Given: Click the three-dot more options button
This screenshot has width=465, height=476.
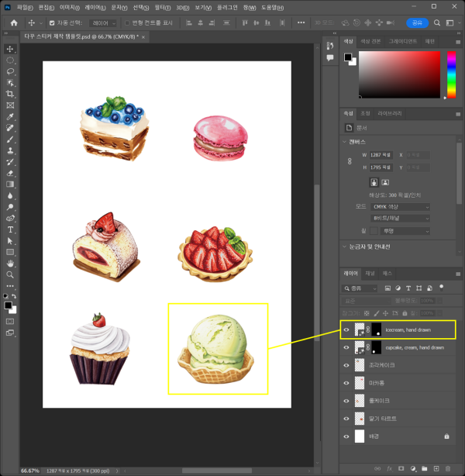Looking at the screenshot, I should 301,22.
